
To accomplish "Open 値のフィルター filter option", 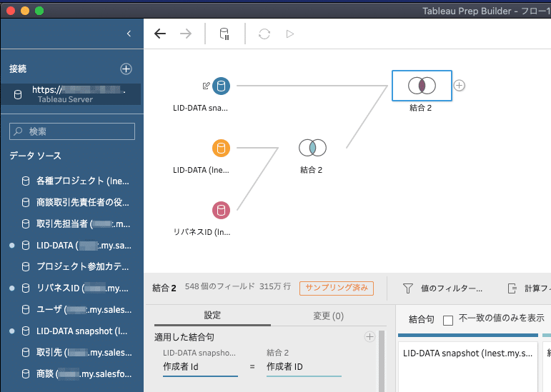I will pos(452,288).
